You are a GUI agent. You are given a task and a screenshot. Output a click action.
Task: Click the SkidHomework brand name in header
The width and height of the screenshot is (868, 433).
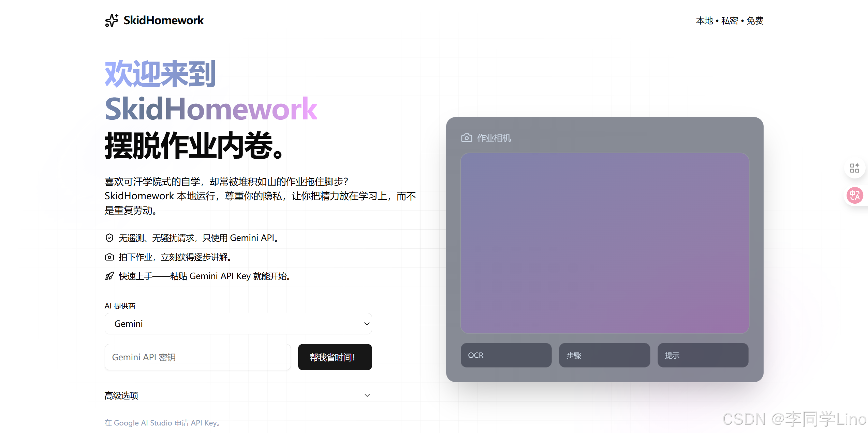pyautogui.click(x=163, y=20)
